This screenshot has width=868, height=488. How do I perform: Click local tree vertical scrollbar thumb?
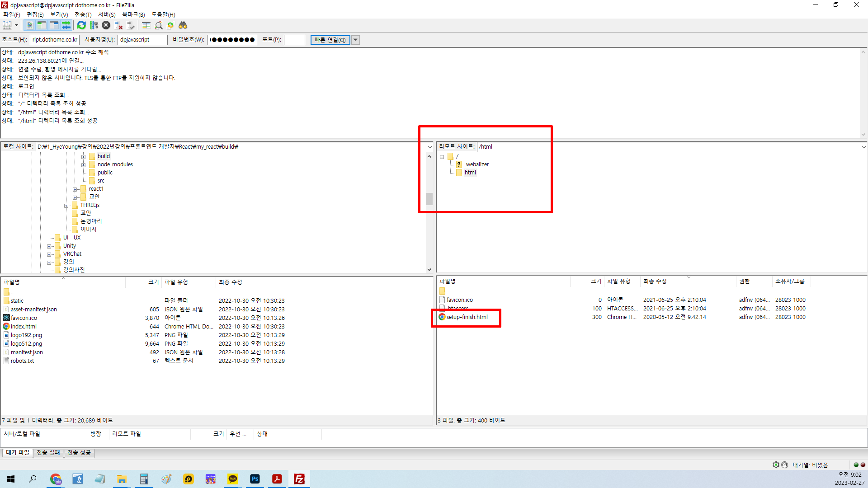(429, 199)
